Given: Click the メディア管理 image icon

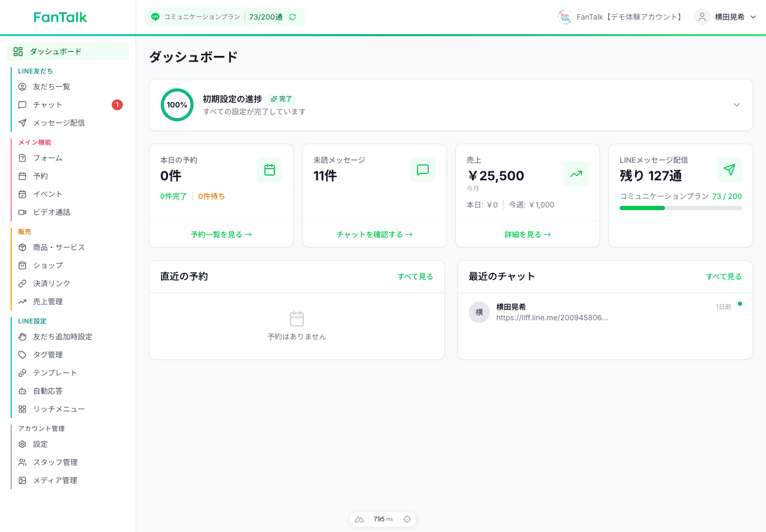Looking at the screenshot, I should (22, 480).
